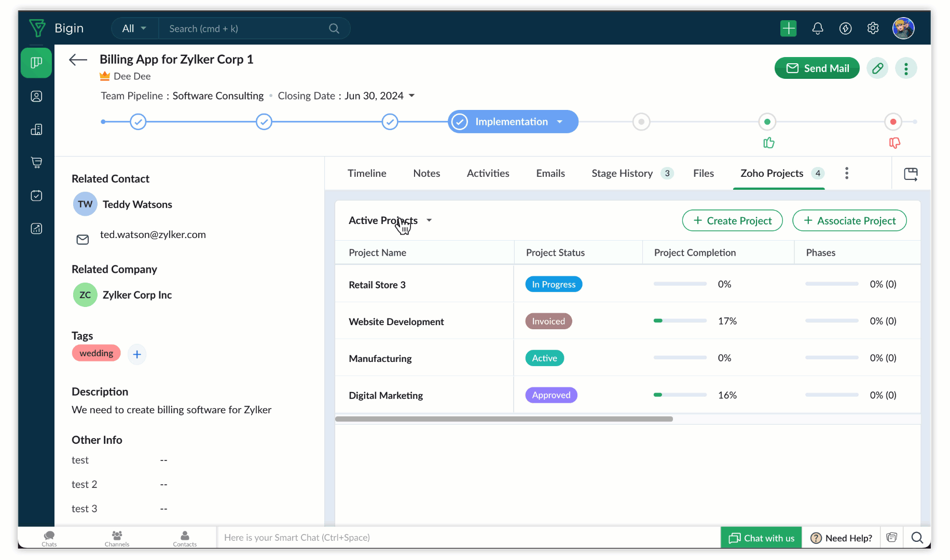Open Chats in the bottom bar
Viewport: 950px width, 560px height.
49,538
